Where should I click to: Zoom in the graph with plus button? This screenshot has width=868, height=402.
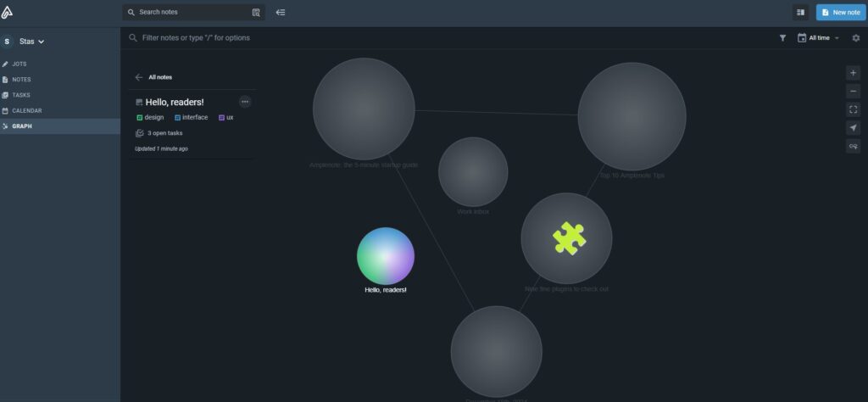(854, 73)
